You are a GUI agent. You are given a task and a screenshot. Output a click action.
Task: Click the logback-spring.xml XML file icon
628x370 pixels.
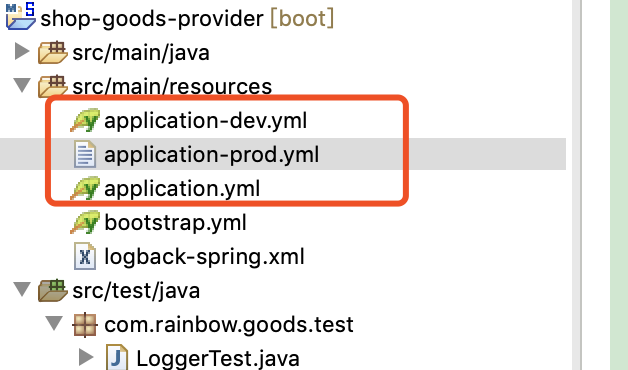(85, 256)
